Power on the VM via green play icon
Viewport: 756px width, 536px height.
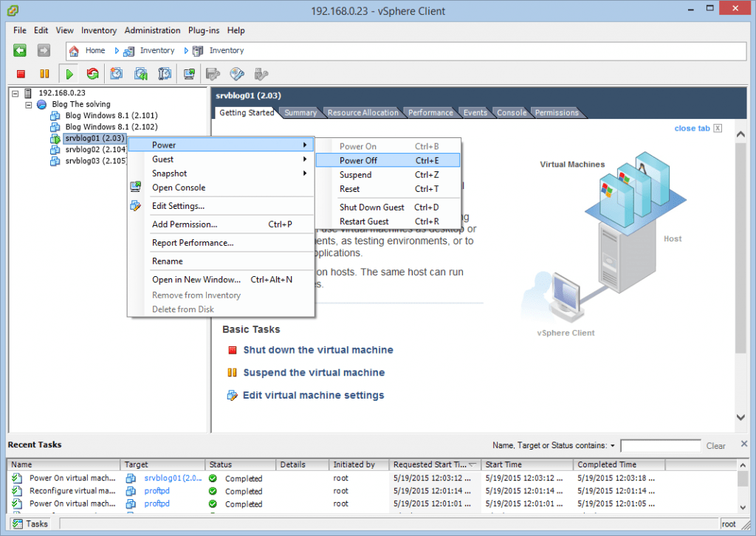[x=69, y=73]
